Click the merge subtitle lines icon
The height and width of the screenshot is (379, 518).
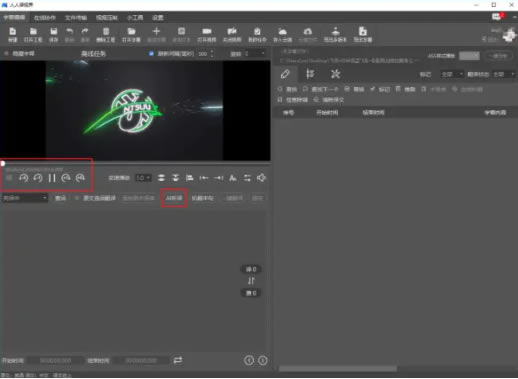click(x=161, y=178)
